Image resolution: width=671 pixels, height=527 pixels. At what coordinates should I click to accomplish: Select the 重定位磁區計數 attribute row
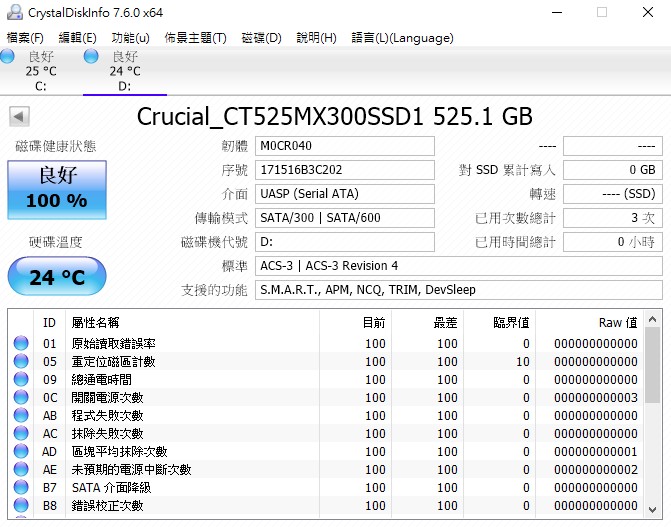327,361
